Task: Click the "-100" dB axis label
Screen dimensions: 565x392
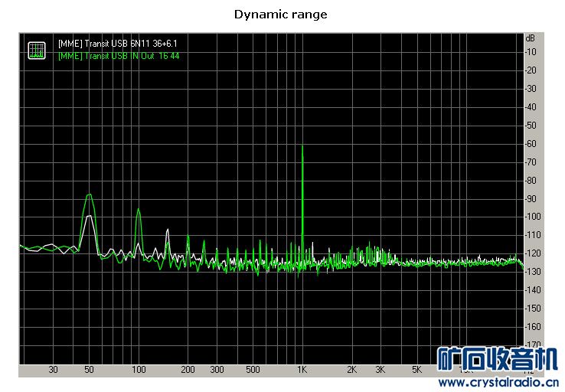Action: [533, 217]
